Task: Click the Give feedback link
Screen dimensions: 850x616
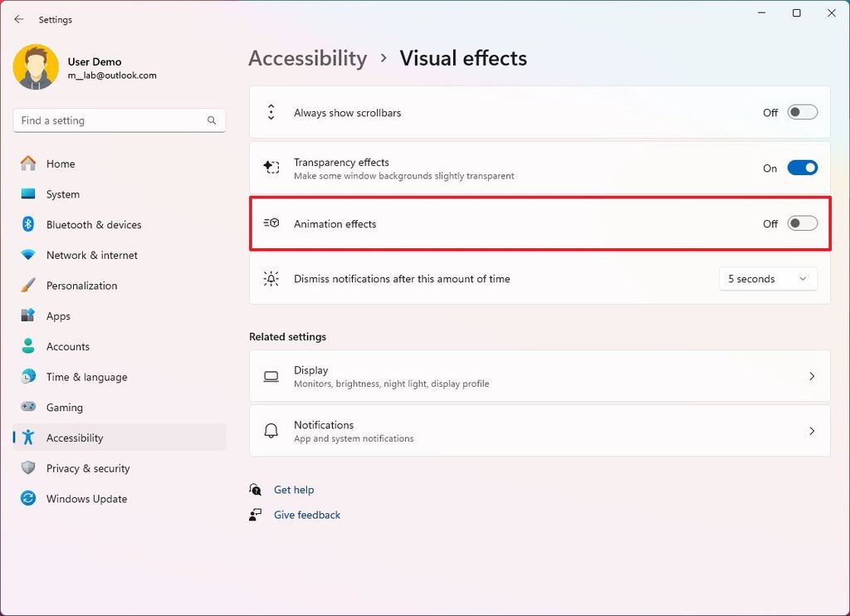Action: point(307,515)
